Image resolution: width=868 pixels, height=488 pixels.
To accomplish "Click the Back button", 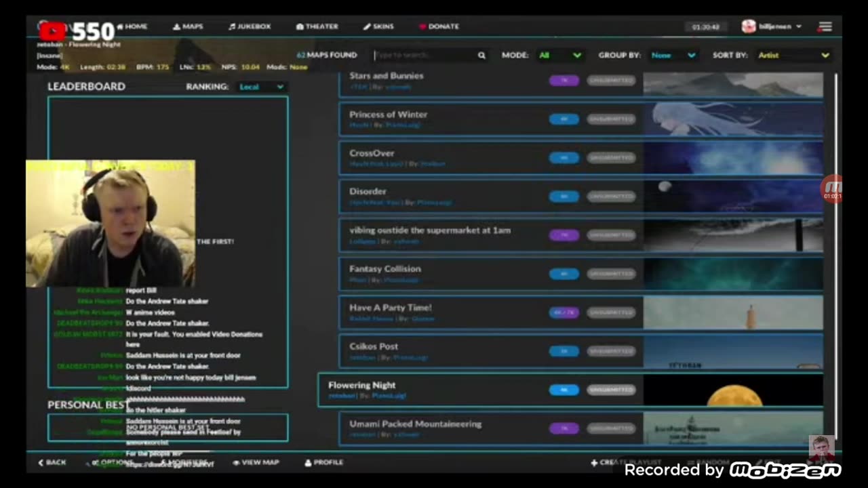I will (52, 462).
